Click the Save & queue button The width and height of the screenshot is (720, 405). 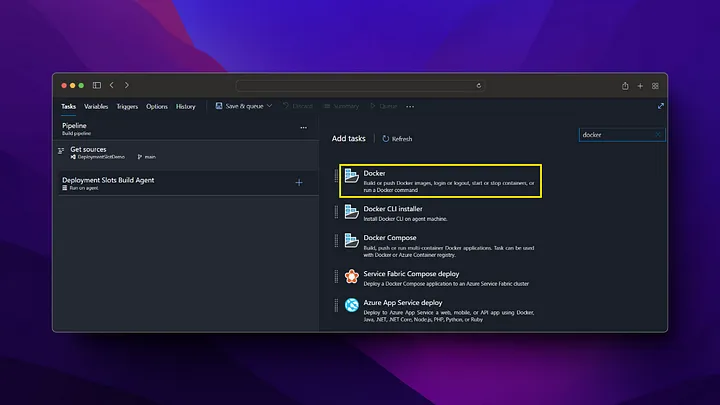240,106
